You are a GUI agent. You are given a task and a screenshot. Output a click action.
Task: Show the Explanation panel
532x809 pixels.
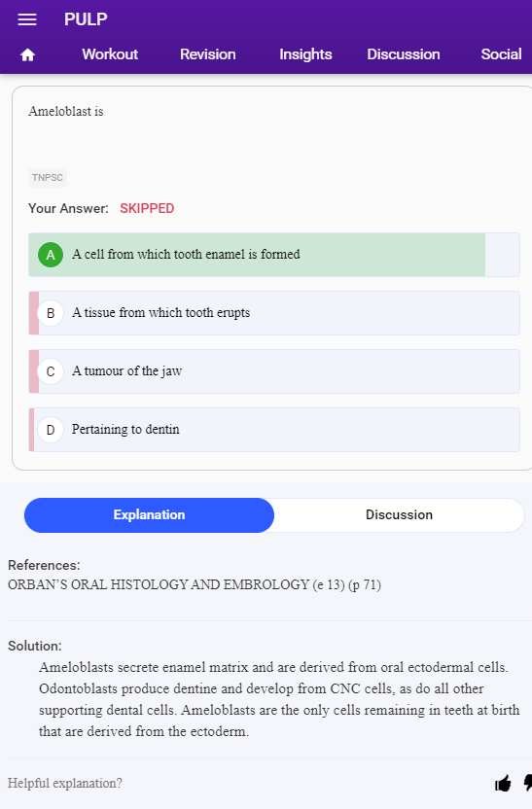pyautogui.click(x=149, y=515)
